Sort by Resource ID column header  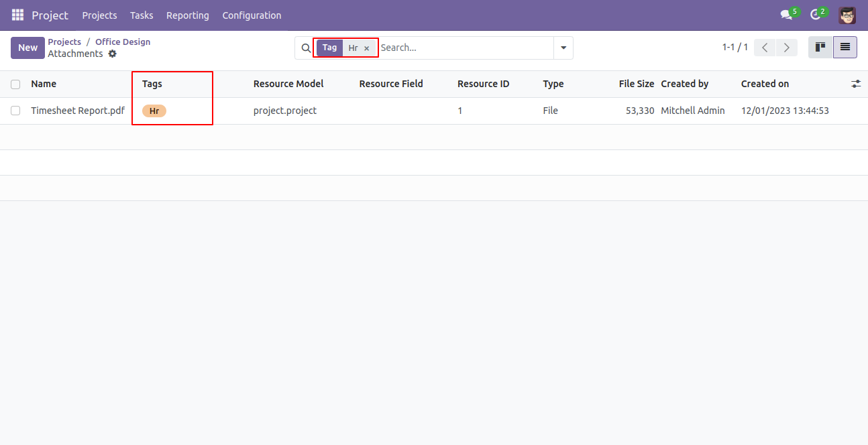484,84
